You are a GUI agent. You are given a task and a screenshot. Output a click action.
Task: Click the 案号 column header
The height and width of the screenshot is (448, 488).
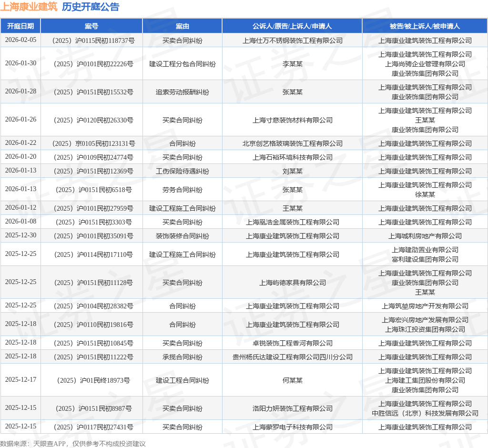pyautogui.click(x=91, y=26)
